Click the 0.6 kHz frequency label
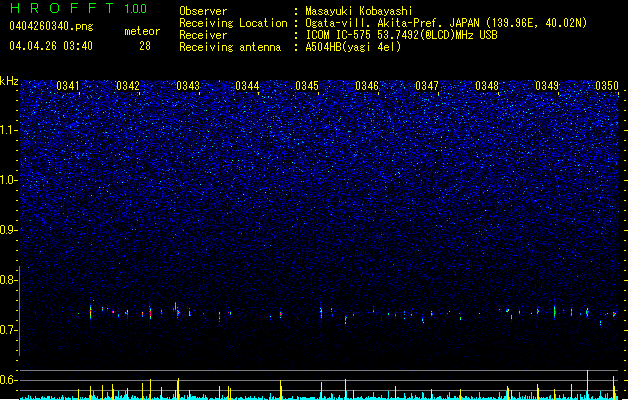Screen dimensions: 629x400 tap(9, 380)
